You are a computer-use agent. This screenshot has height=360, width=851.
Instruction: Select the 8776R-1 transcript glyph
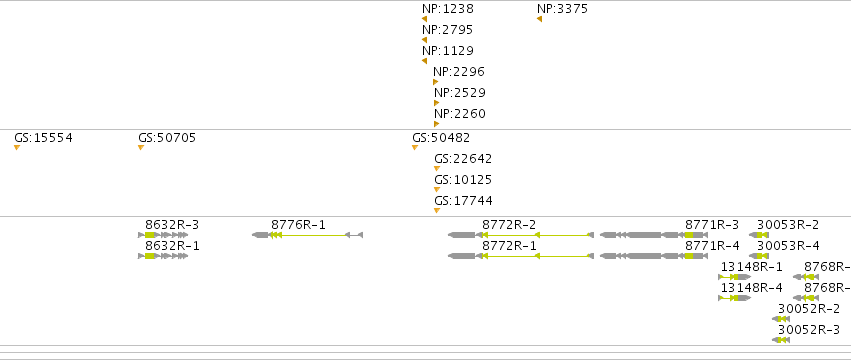307,235
